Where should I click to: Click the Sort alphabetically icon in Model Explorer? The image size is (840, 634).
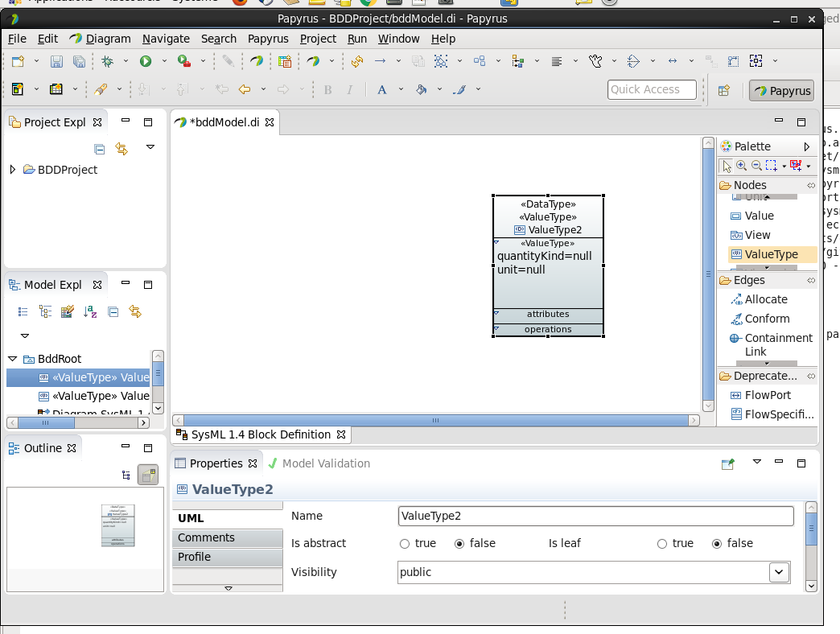(x=90, y=311)
